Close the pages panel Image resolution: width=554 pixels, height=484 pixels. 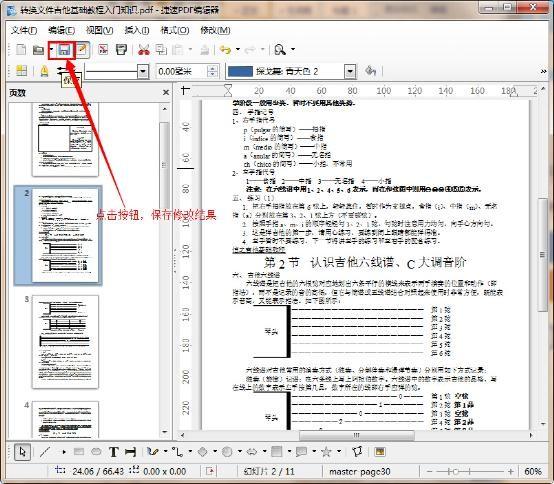coord(166,93)
